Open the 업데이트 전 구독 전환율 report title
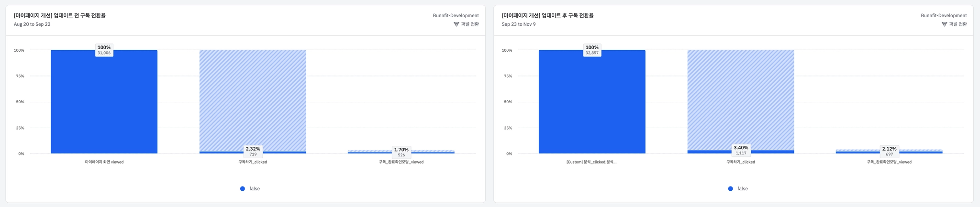This screenshot has width=980, height=207. [x=60, y=15]
